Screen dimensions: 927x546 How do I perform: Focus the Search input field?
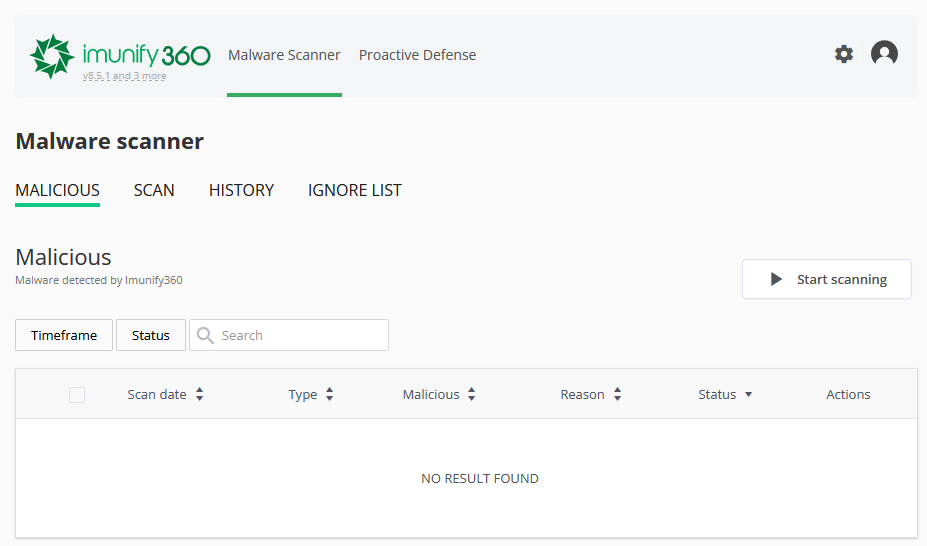pyautogui.click(x=289, y=335)
